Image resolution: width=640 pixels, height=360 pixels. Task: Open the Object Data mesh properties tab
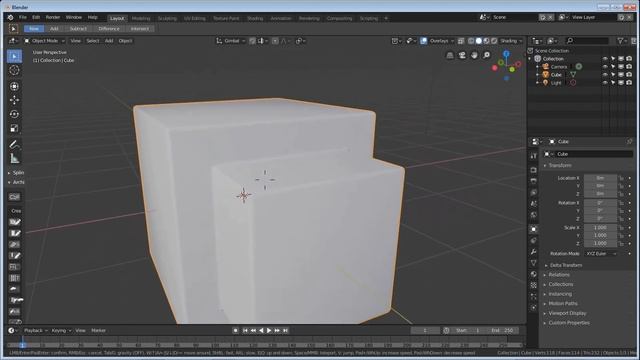point(533,263)
